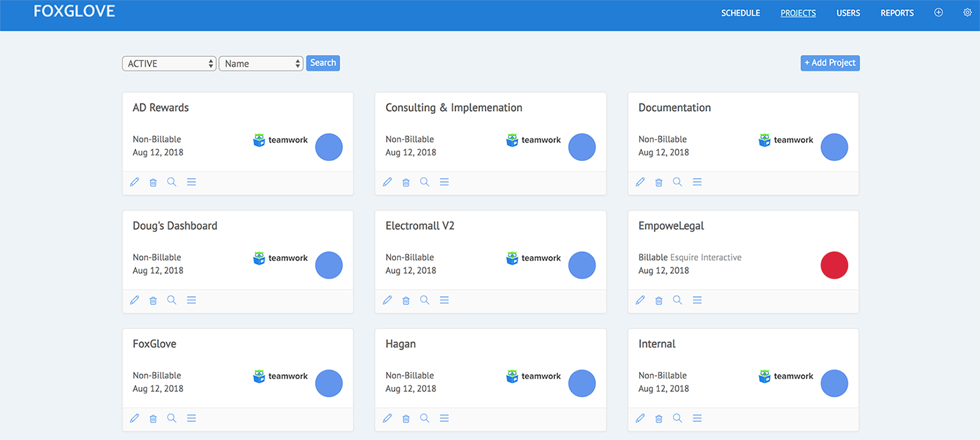Image resolution: width=980 pixels, height=440 pixels.
Task: Expand the Name sort dropdown
Action: (261, 63)
